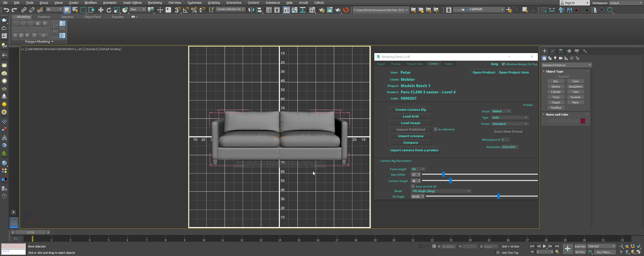This screenshot has width=644, height=256.
Task: Click the Create Camera Rig button
Action: pos(411,110)
